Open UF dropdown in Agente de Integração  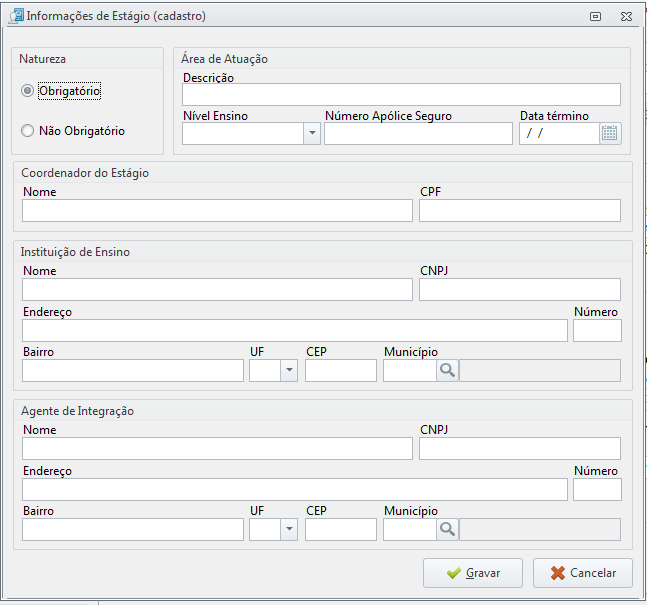pyautogui.click(x=289, y=529)
